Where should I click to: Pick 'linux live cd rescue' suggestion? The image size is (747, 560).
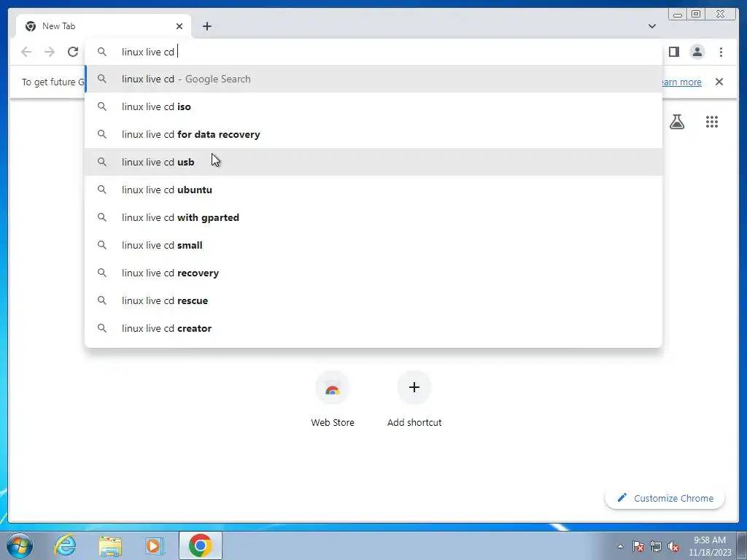coord(373,300)
